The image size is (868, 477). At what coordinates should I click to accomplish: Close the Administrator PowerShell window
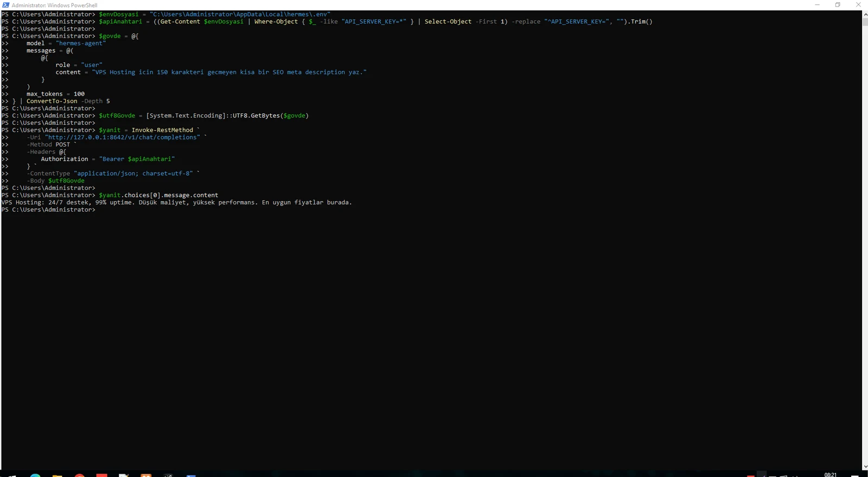(858, 5)
